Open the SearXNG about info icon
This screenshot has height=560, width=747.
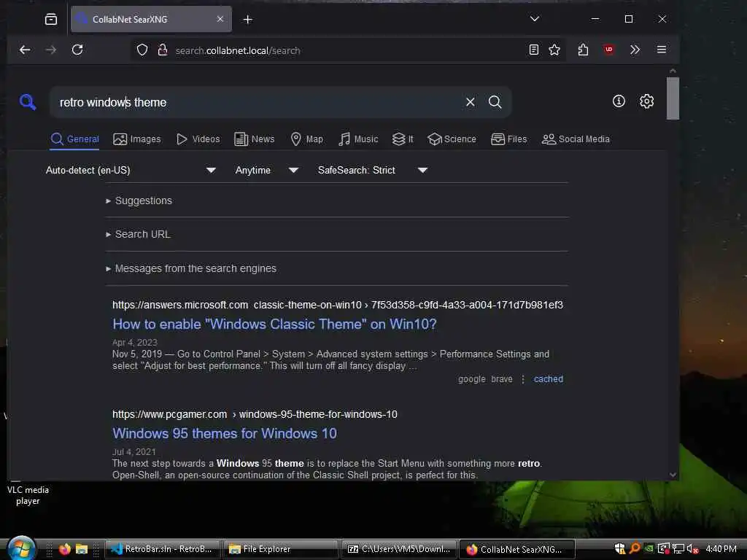click(619, 101)
